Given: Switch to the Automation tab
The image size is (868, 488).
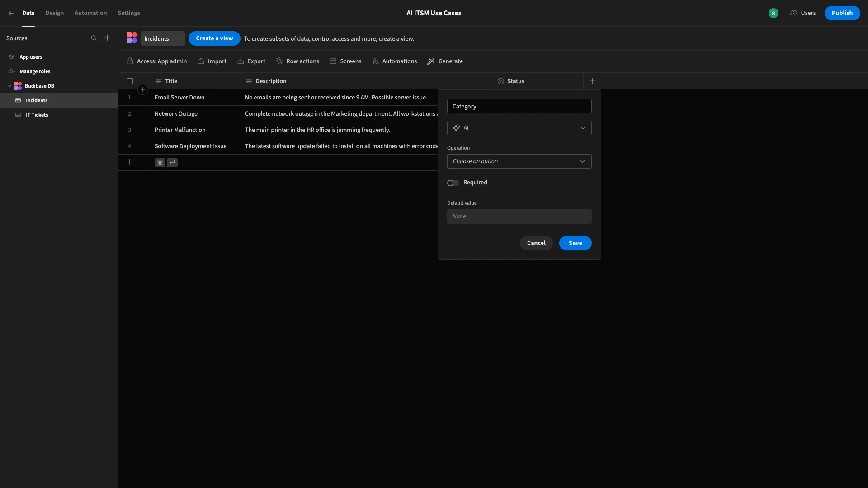Looking at the screenshot, I should pyautogui.click(x=91, y=13).
